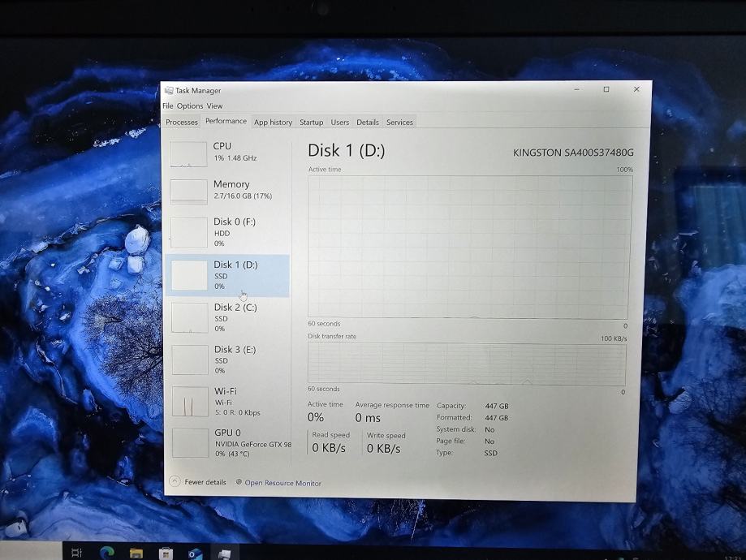Click the Formatted 447 GB value
This screenshot has height=560, width=746.
[497, 418]
